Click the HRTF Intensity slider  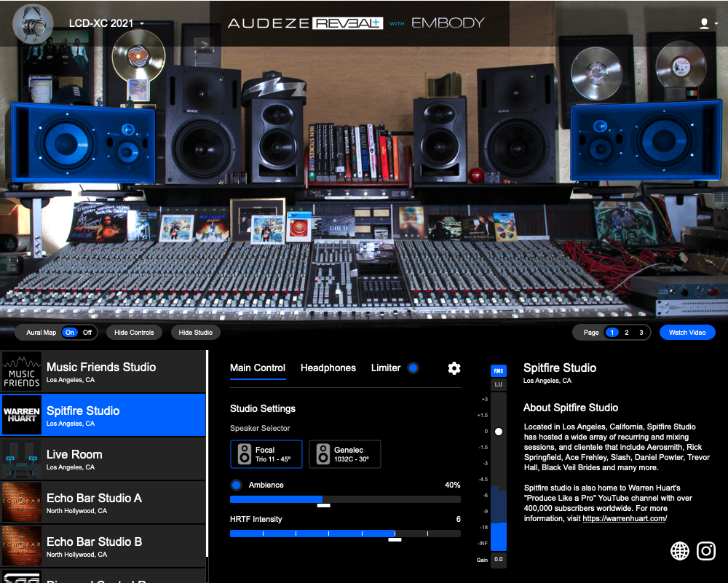click(x=345, y=534)
